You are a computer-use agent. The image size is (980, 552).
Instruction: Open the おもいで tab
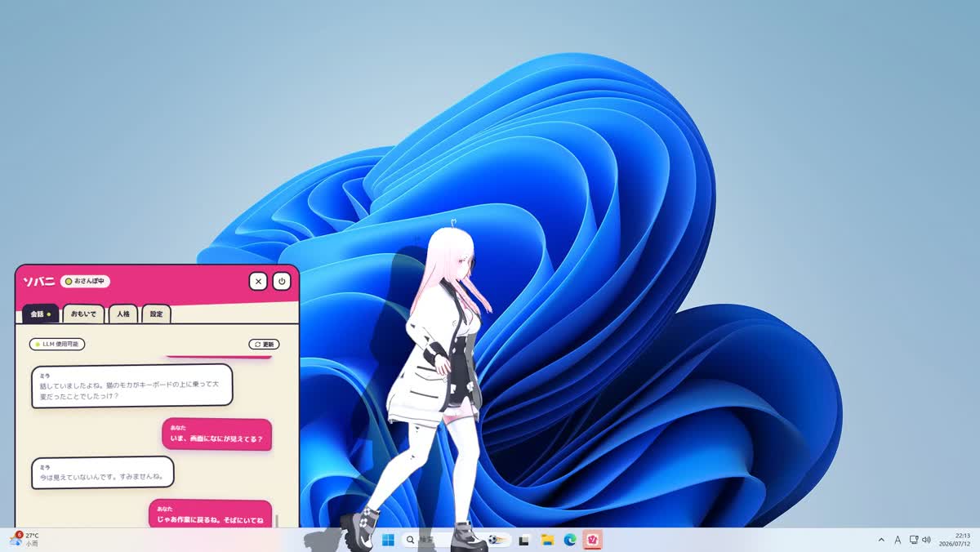tap(83, 314)
